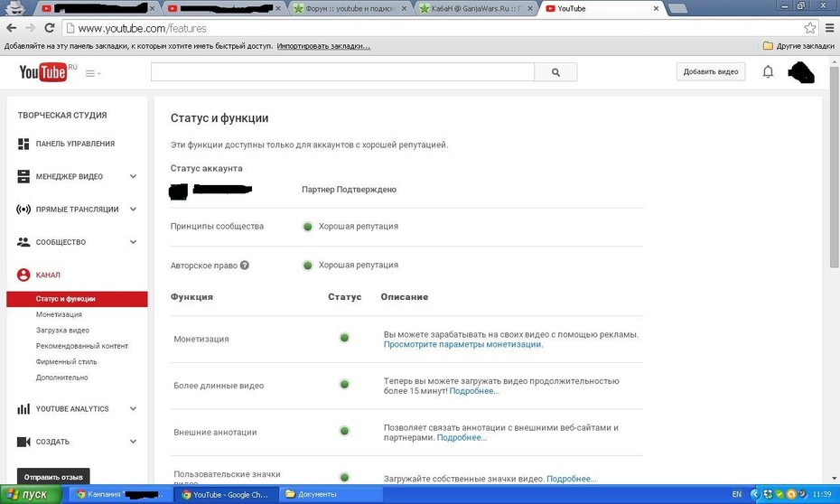Switch to the Форум youtube tab
The image size is (840, 504).
(350, 8)
